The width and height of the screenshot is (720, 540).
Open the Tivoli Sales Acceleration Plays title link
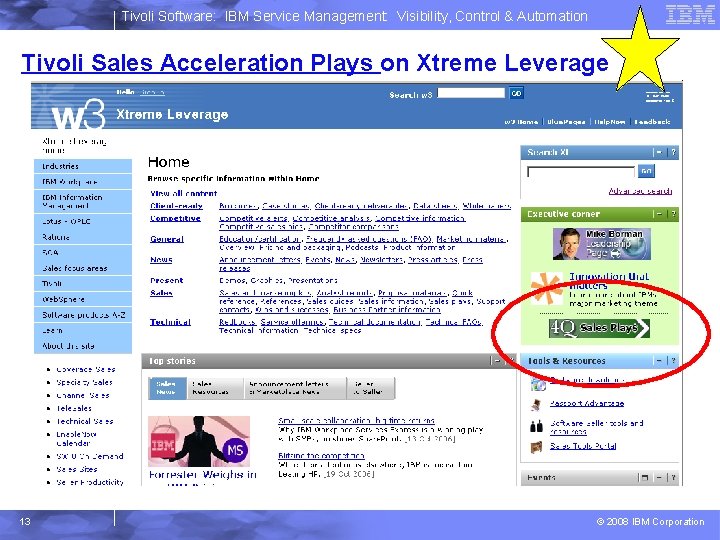pyautogui.click(x=201, y=63)
